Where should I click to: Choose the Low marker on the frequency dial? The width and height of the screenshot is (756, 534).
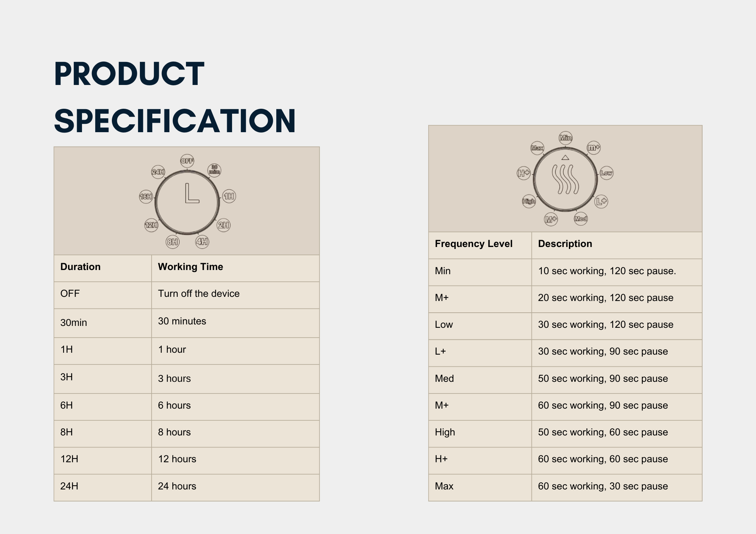coord(606,173)
